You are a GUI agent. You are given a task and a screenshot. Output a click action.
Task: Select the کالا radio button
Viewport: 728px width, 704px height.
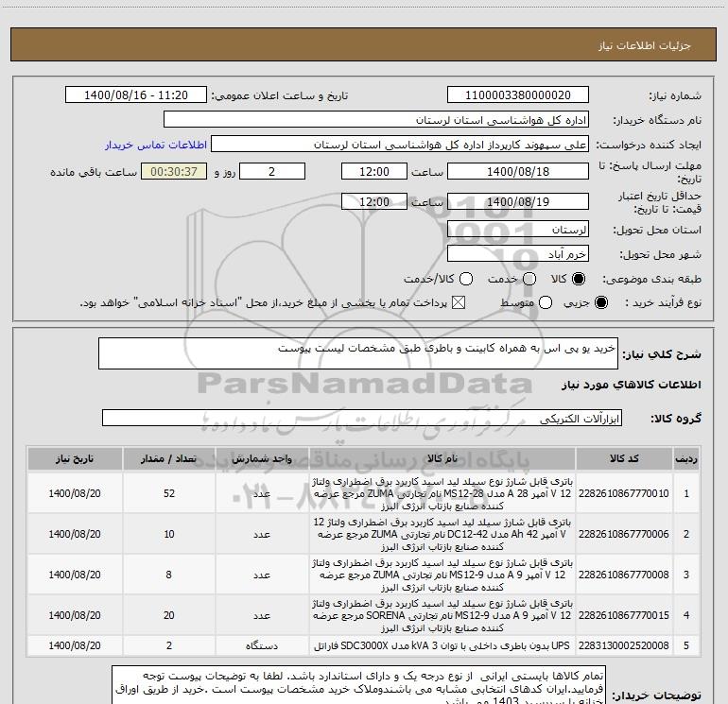579,279
